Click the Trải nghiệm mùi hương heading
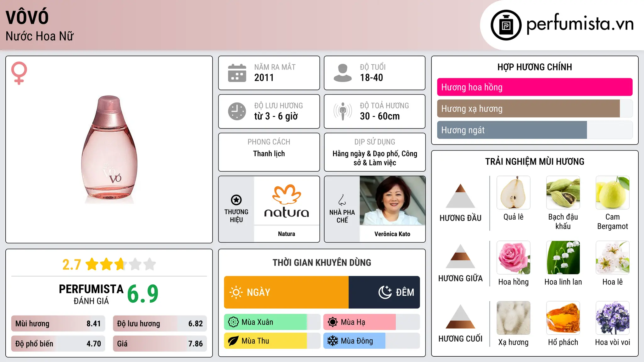 coord(535,162)
